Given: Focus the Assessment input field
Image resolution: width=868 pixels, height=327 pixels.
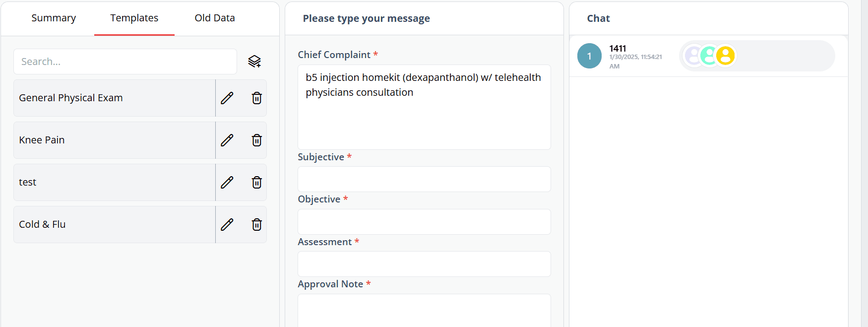Looking at the screenshot, I should 424,264.
